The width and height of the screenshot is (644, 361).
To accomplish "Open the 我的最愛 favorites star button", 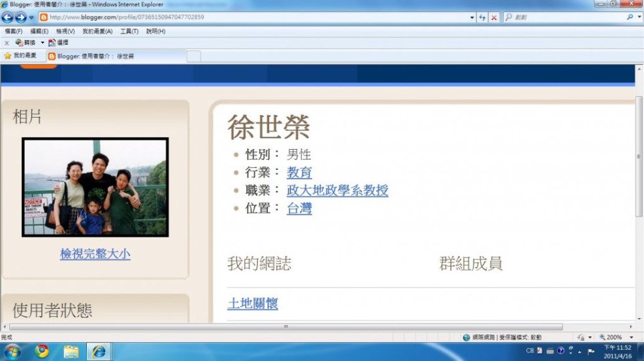I will 20,56.
